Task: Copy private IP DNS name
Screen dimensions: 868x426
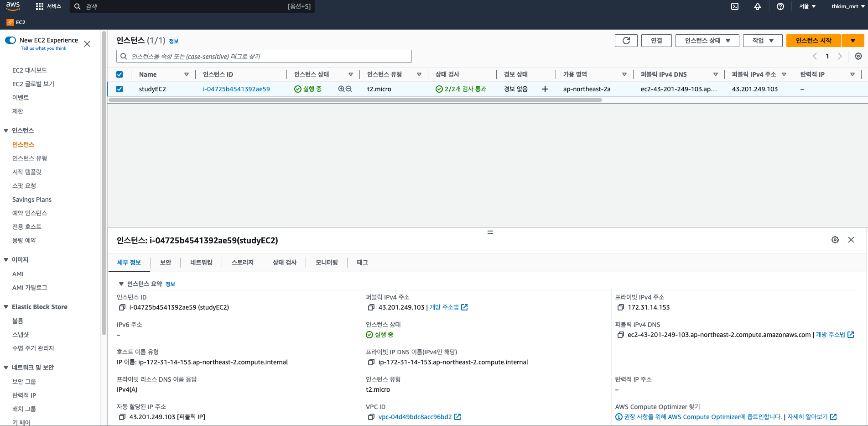Action: click(371, 362)
